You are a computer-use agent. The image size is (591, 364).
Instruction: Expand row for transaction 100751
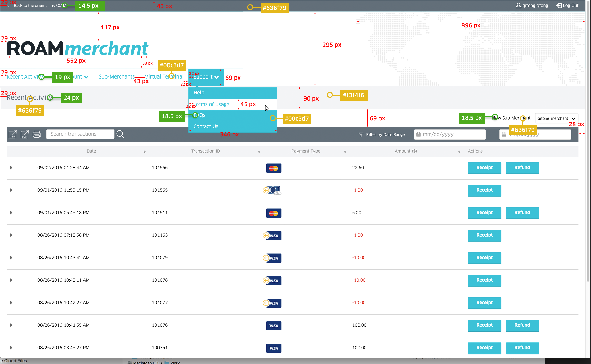point(11,348)
